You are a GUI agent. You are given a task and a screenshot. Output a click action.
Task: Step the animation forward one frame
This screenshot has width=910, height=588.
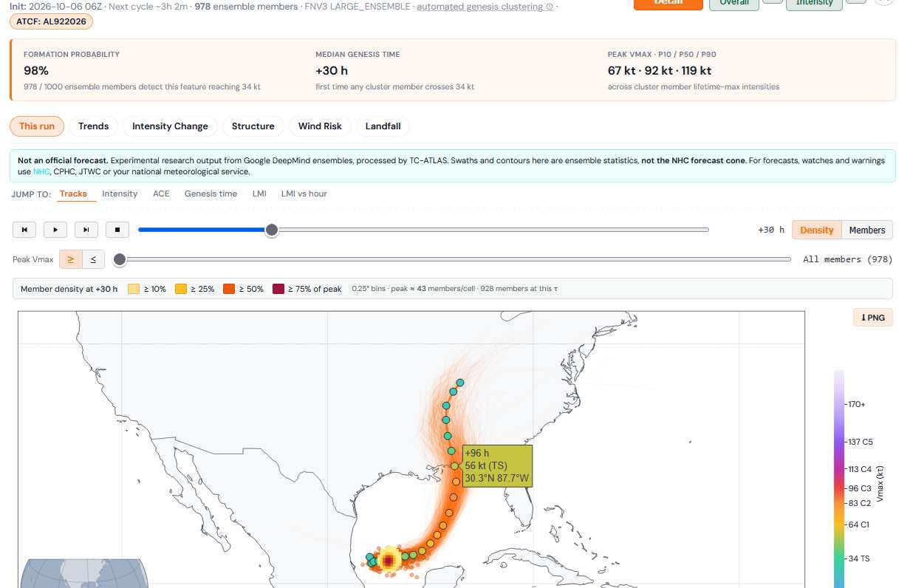pos(86,230)
